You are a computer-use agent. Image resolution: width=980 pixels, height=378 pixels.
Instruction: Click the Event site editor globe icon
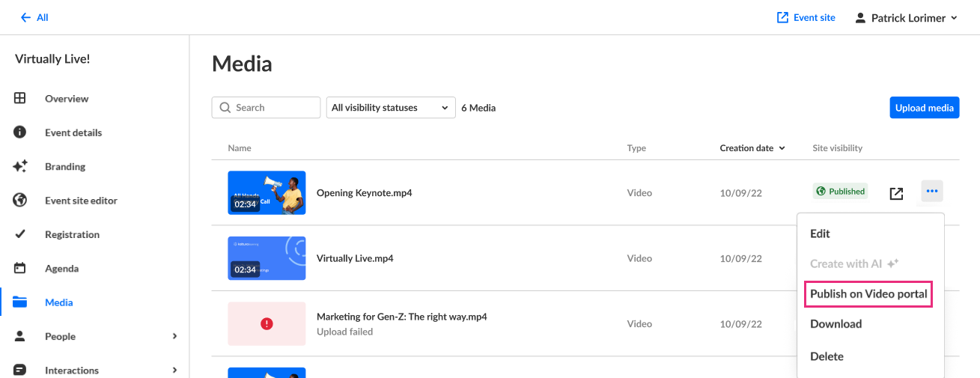[x=20, y=201]
